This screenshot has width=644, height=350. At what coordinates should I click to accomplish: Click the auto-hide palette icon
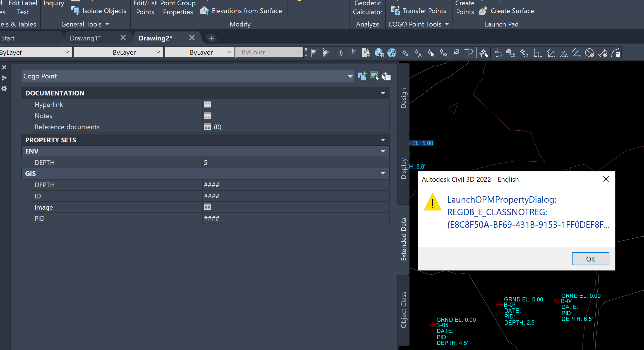[4, 78]
